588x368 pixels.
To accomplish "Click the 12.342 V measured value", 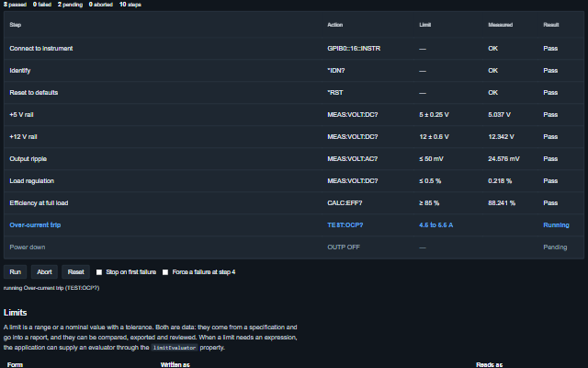I will click(501, 137).
